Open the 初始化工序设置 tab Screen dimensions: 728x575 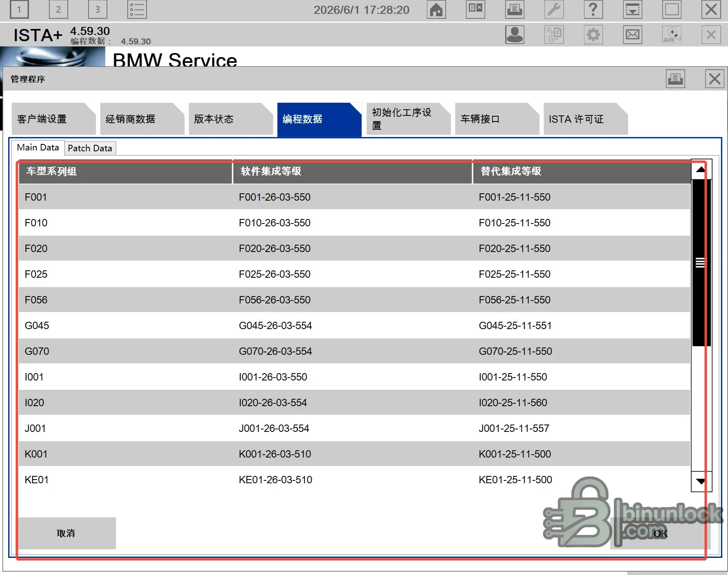click(x=408, y=119)
